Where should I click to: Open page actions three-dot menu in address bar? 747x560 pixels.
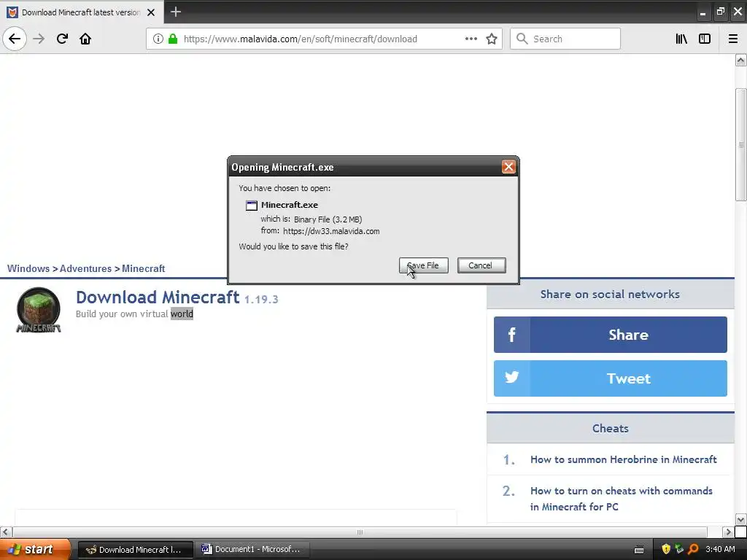point(471,39)
